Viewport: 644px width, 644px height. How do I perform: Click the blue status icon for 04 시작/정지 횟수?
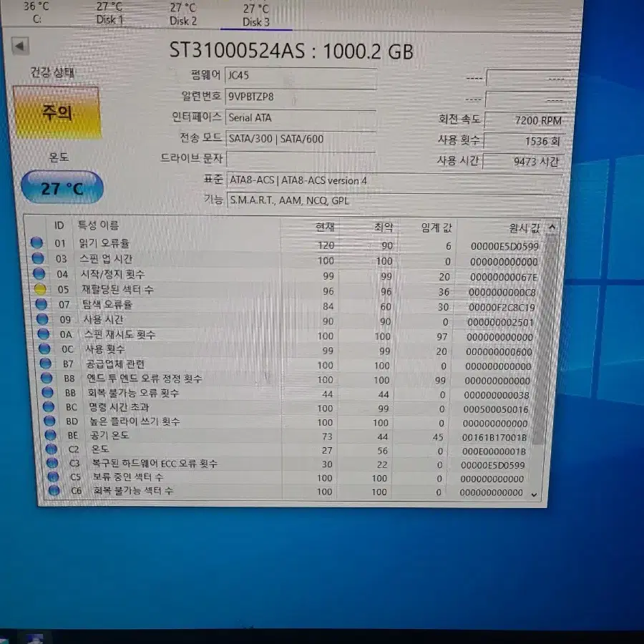point(39,273)
